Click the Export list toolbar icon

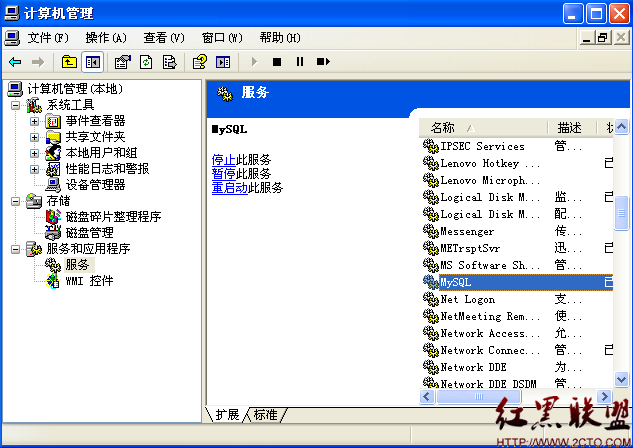click(169, 62)
